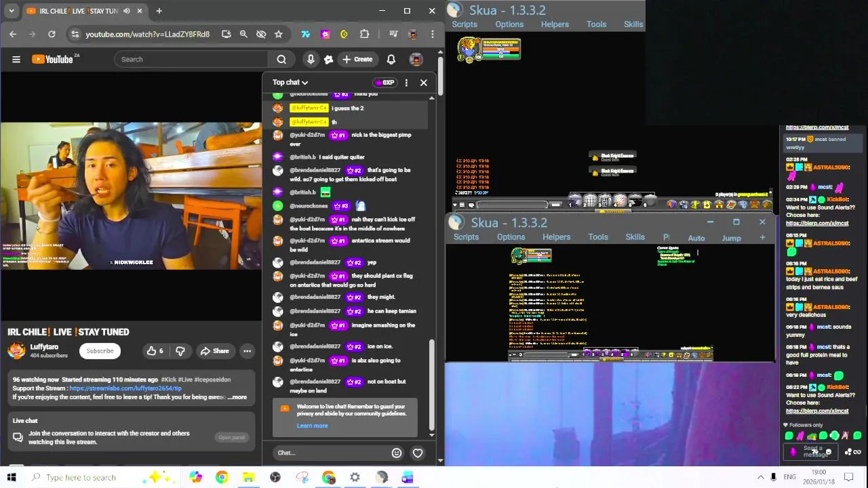Open Helpers menu in upper Skua window

(x=555, y=24)
